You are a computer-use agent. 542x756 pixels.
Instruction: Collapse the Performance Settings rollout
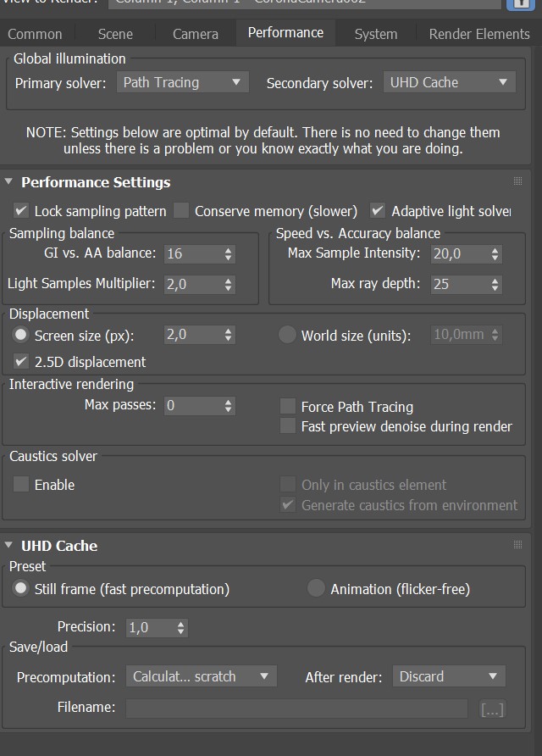coord(8,181)
